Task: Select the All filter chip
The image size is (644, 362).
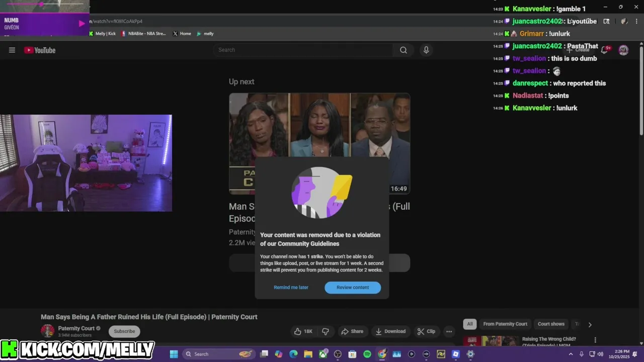Action: click(469, 324)
